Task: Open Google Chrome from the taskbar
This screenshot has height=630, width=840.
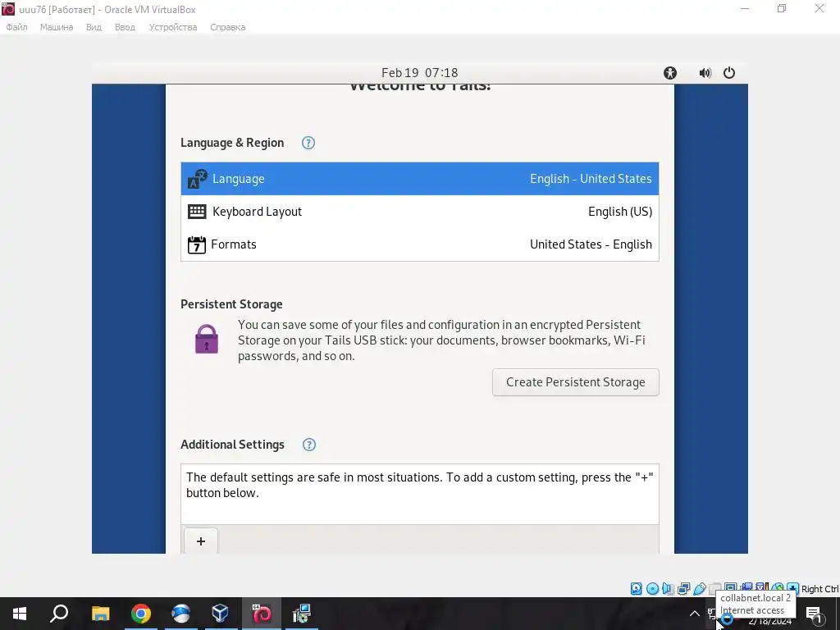Action: 140,614
